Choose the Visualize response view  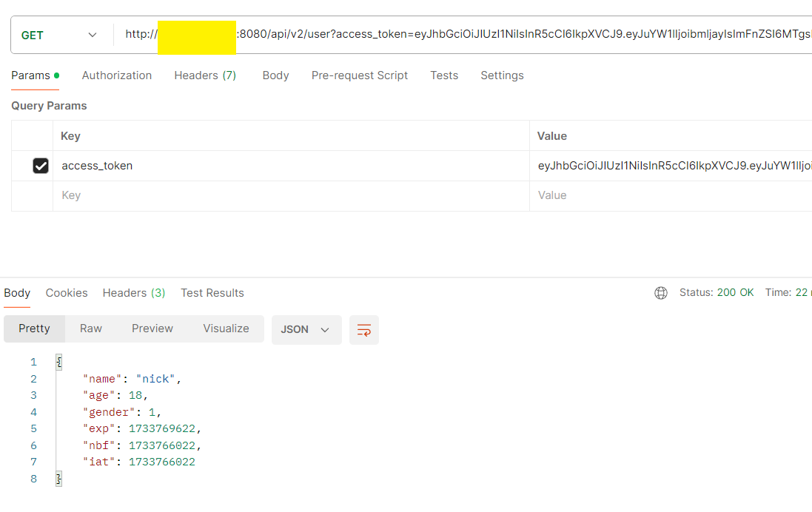pyautogui.click(x=226, y=329)
